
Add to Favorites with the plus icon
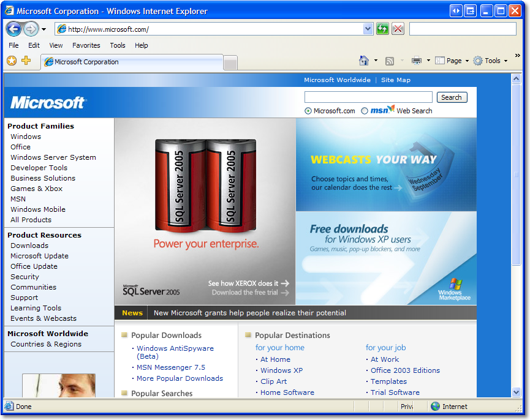click(x=26, y=61)
